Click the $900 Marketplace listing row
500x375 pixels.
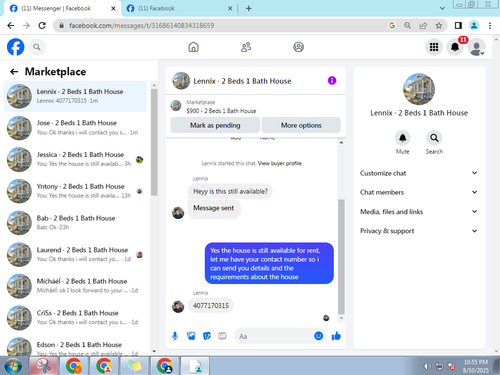[255, 106]
